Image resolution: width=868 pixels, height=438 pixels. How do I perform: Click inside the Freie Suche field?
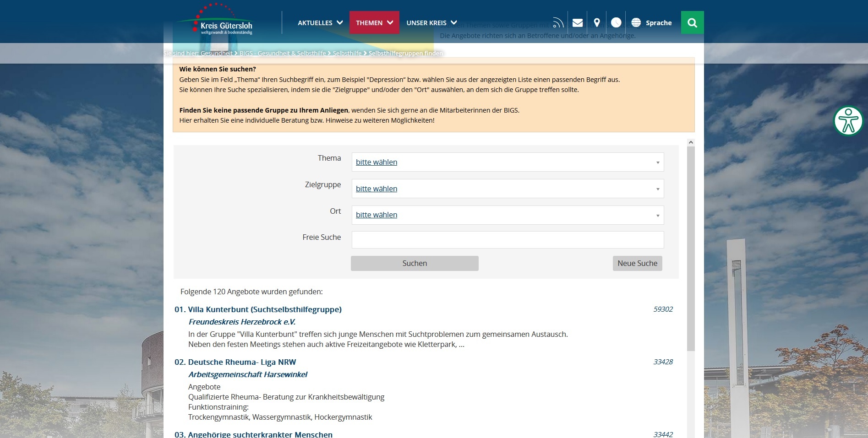pyautogui.click(x=507, y=239)
